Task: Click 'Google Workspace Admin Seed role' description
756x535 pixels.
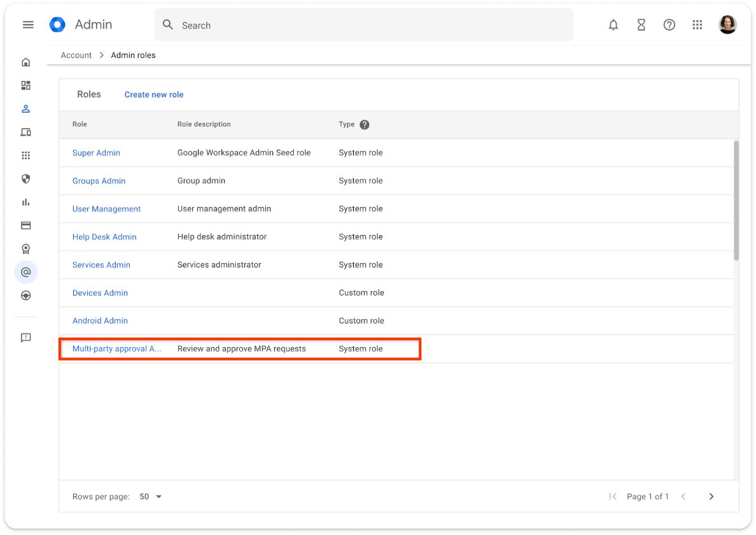Action: pyautogui.click(x=244, y=152)
